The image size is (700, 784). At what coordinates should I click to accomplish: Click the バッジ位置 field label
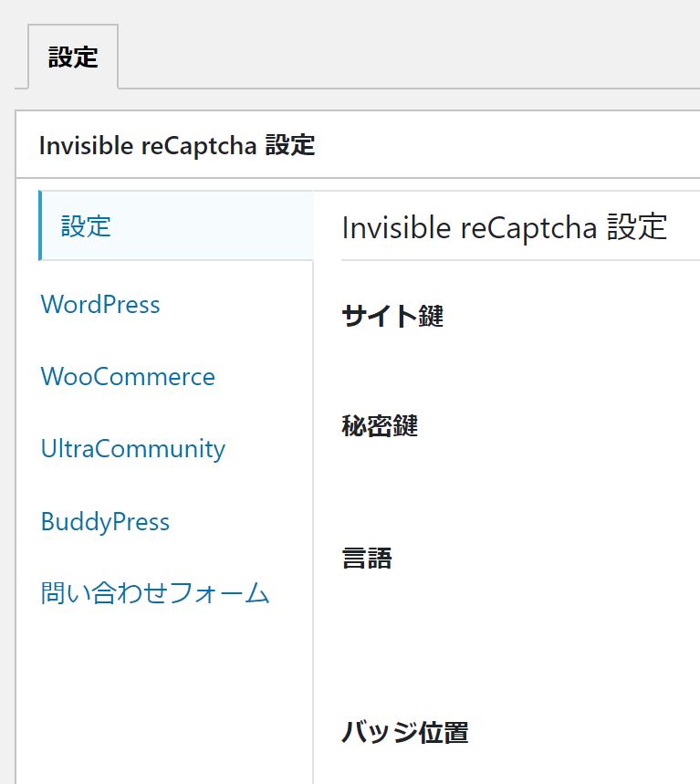click(405, 733)
